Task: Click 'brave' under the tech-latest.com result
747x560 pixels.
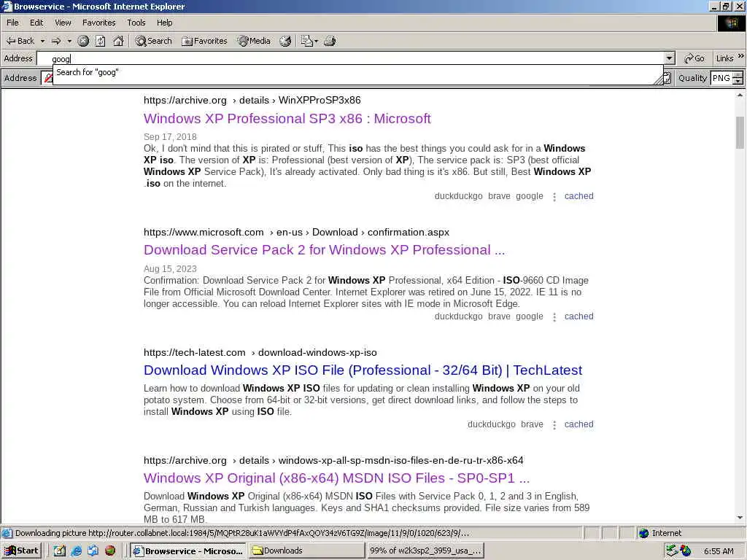Action: [532, 424]
